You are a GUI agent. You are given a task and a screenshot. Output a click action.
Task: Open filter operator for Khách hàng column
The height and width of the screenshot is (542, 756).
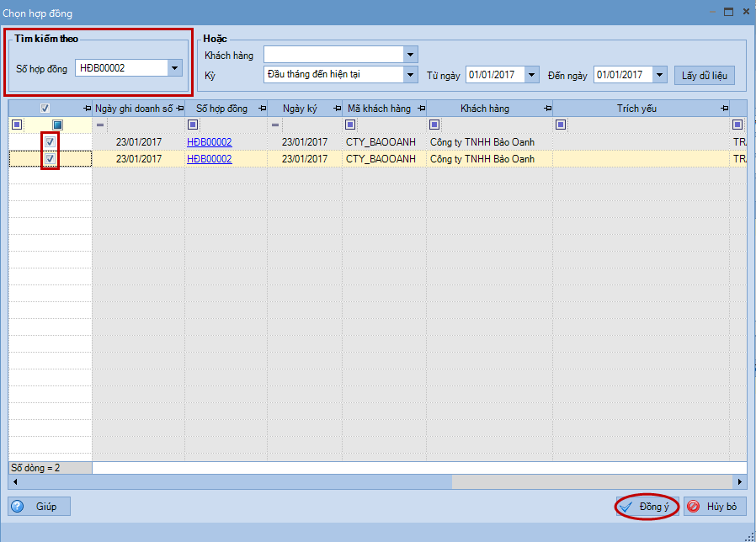[434, 125]
